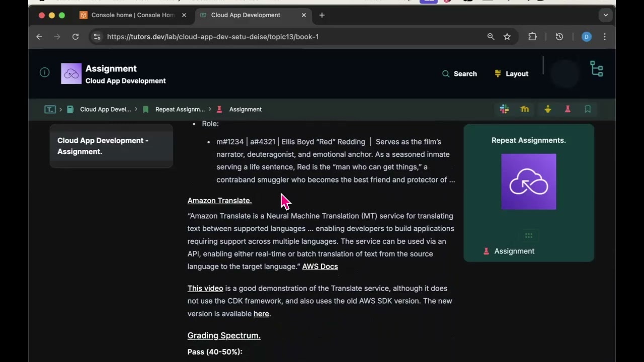644x362 pixels.
Task: Close the Cloud App Development tab
Action: (304, 15)
